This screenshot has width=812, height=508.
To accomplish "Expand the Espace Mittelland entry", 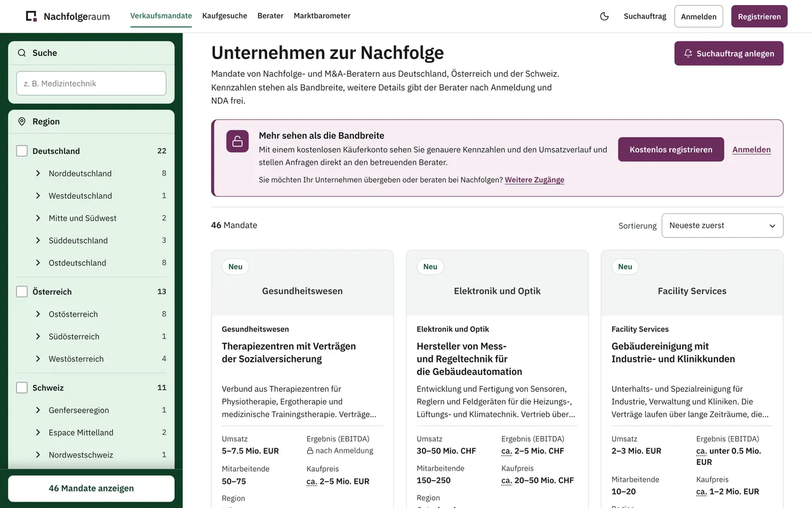I will click(x=38, y=432).
